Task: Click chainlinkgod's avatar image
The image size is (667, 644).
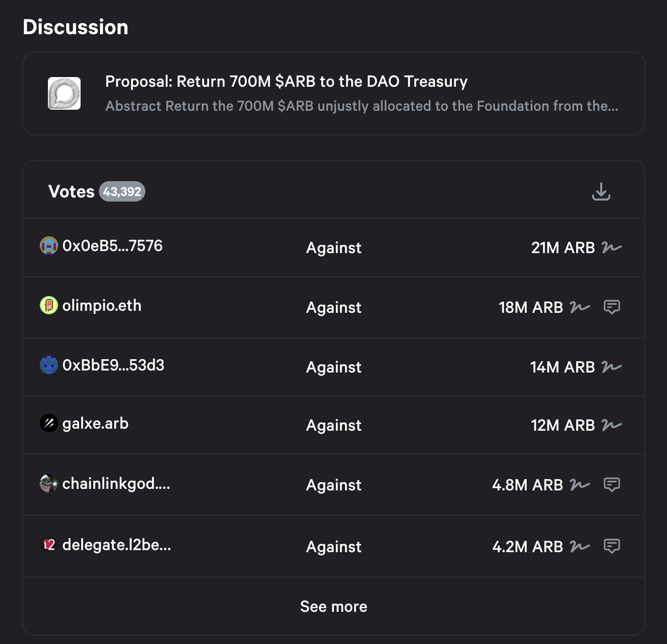Action: tap(49, 484)
